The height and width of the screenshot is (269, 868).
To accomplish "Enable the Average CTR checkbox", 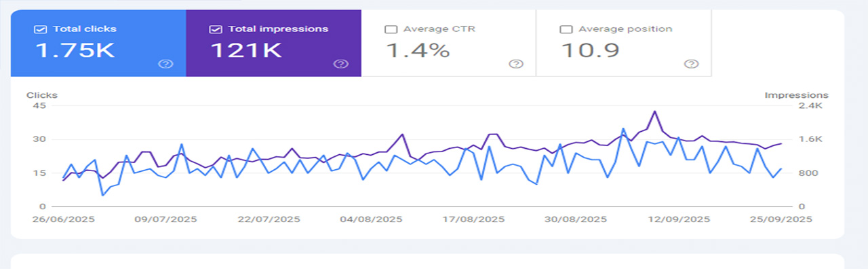I will (391, 29).
